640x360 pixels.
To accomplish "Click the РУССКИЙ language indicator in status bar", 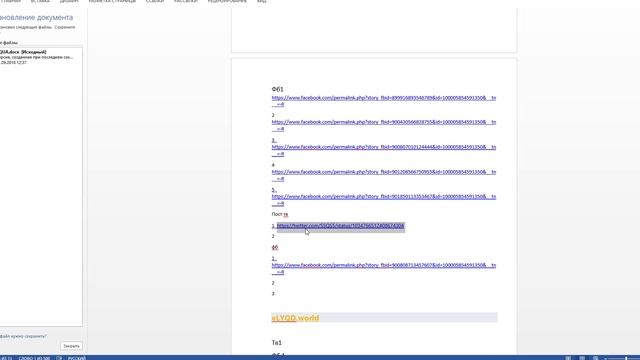I will pos(77,358).
